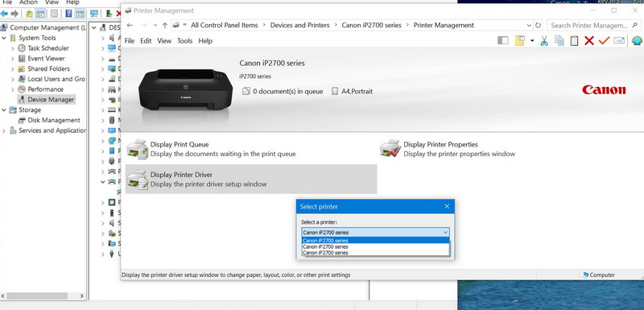644x310 pixels.
Task: Select Computer Management root node
Action: click(x=47, y=27)
